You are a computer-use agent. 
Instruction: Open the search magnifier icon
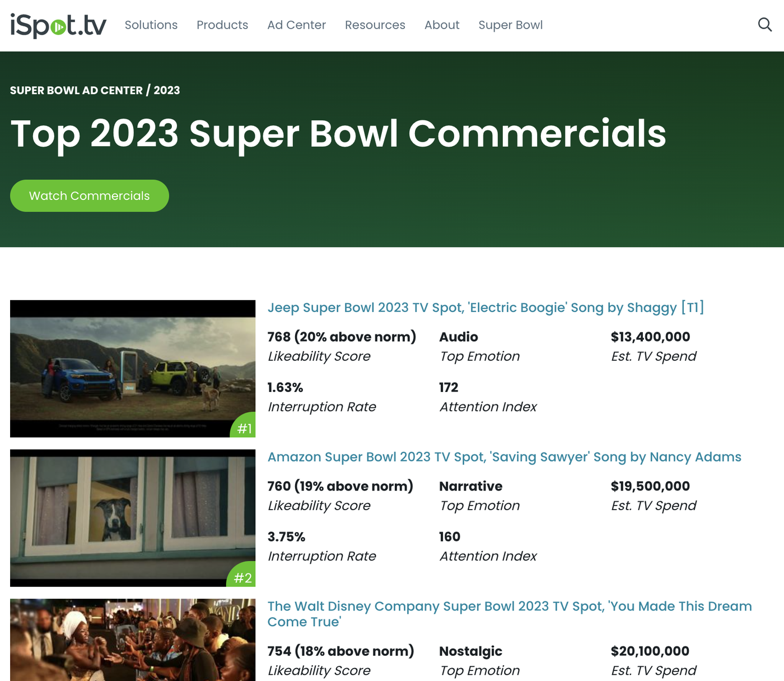(764, 25)
